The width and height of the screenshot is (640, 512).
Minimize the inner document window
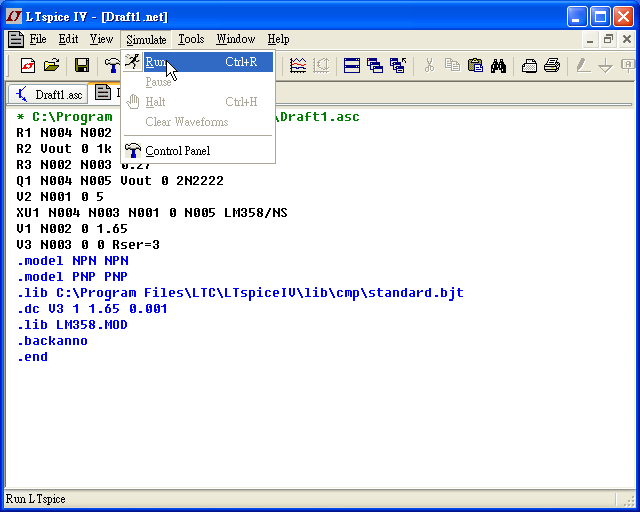coord(590,39)
